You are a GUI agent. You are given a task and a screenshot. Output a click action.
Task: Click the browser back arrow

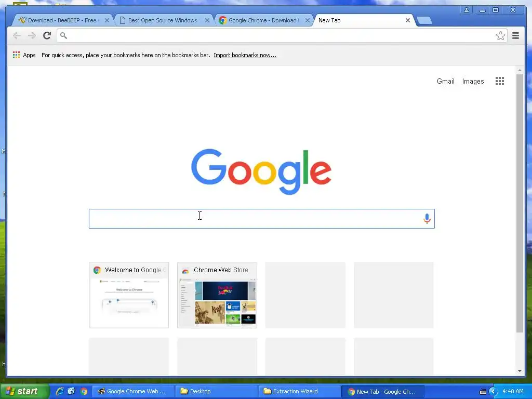click(x=17, y=35)
